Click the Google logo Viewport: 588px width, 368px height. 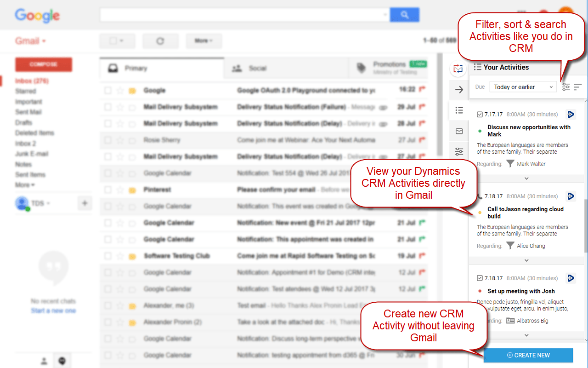point(37,16)
